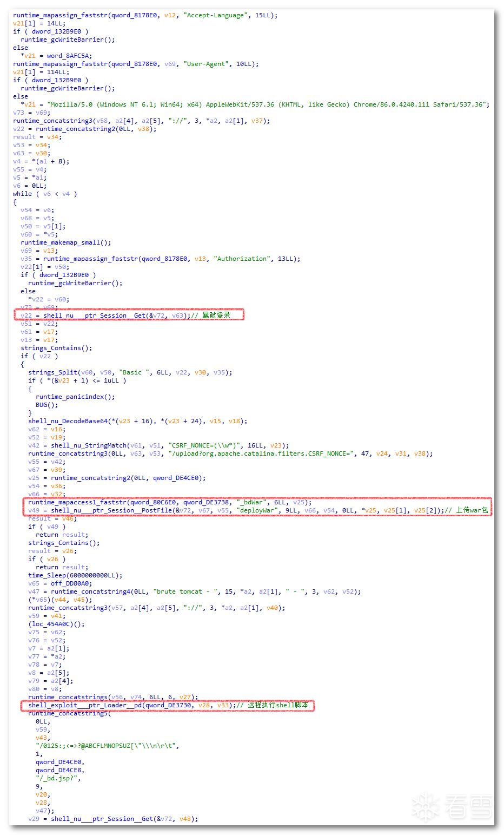Click the if ( v49 ) condition

tap(47, 527)
